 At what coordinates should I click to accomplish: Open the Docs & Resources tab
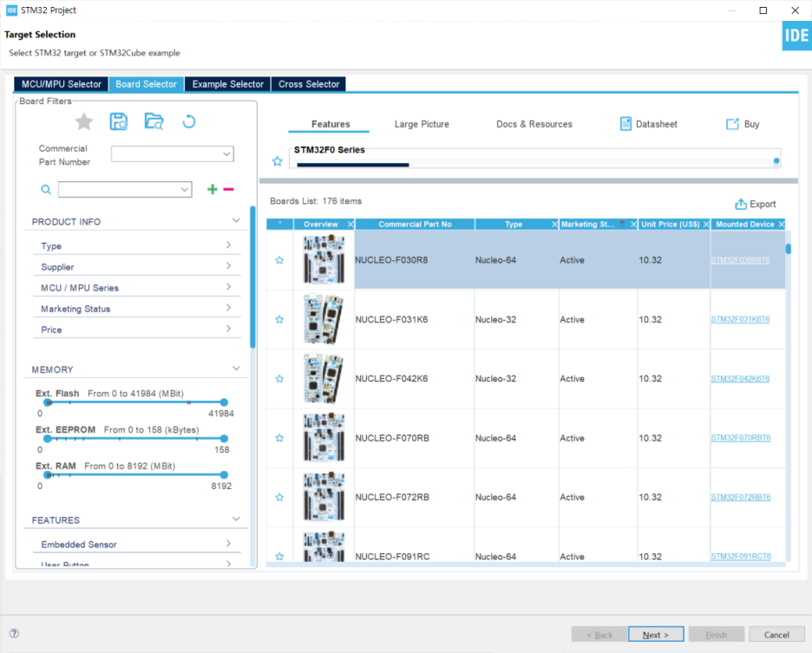(x=534, y=124)
